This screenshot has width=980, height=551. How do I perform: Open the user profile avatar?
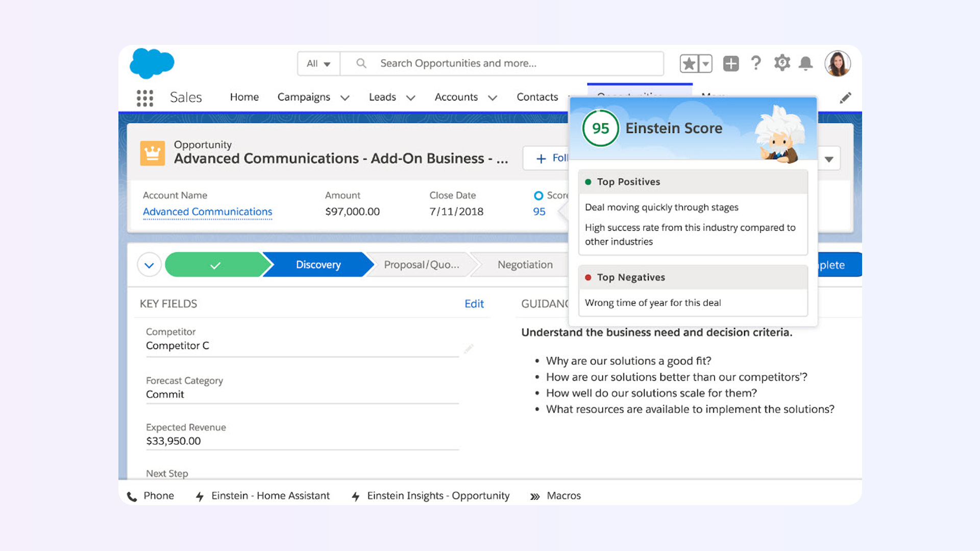click(838, 64)
